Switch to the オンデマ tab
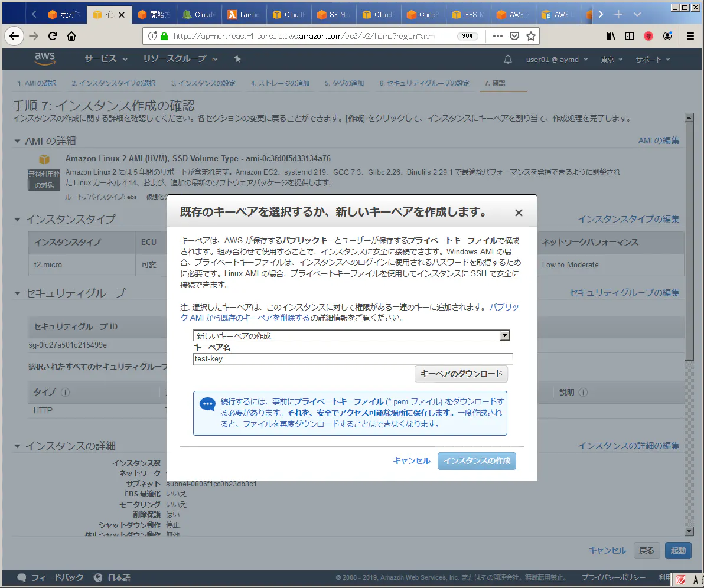The width and height of the screenshot is (704, 588). [64, 15]
